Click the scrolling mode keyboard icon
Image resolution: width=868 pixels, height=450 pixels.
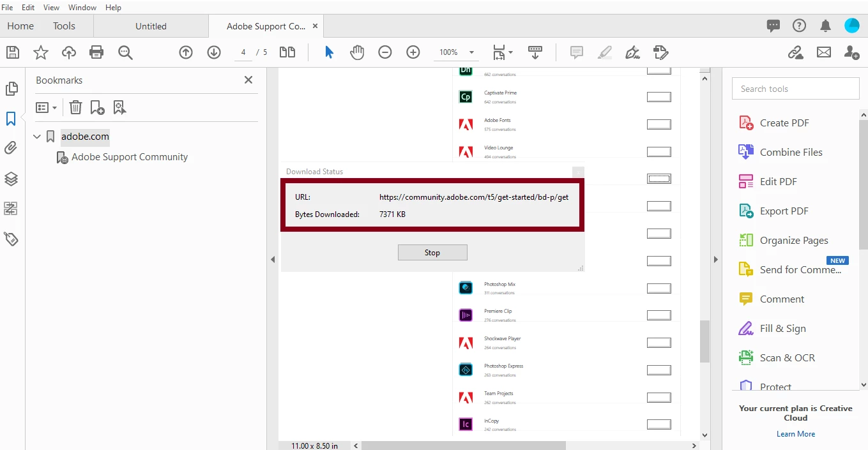(x=535, y=52)
